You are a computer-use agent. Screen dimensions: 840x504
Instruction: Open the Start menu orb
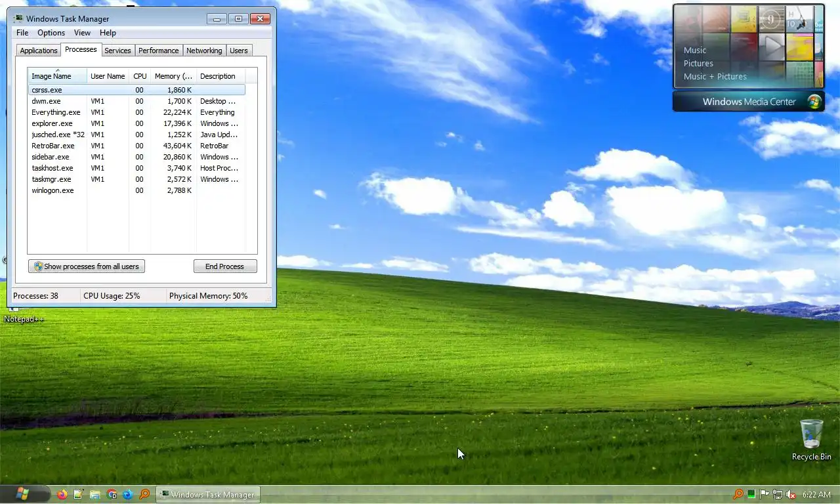[23, 494]
